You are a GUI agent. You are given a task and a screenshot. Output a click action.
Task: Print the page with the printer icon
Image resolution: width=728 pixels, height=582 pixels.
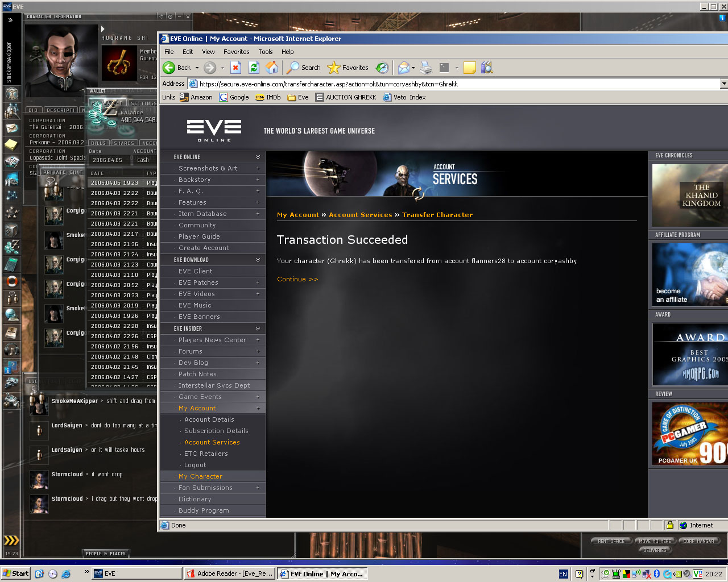click(426, 68)
